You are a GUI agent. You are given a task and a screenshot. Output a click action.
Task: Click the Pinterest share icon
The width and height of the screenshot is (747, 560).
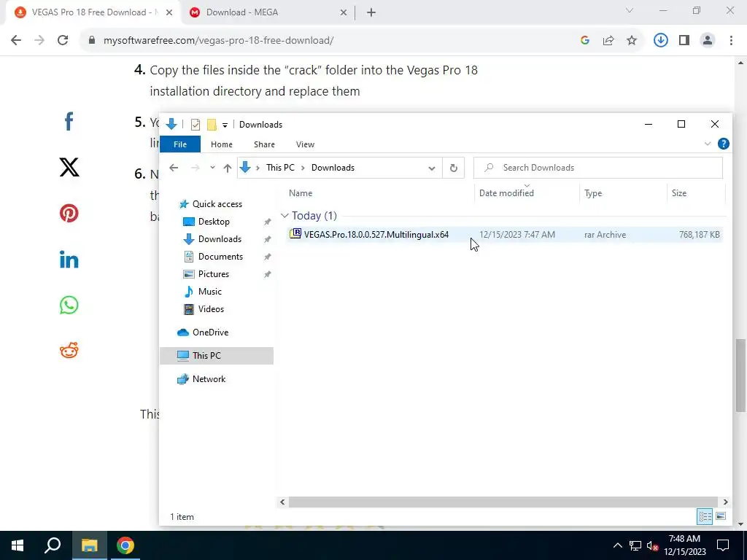pyautogui.click(x=69, y=213)
